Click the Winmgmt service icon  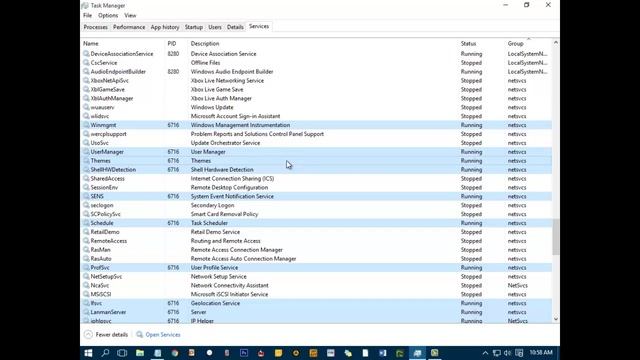click(x=86, y=125)
